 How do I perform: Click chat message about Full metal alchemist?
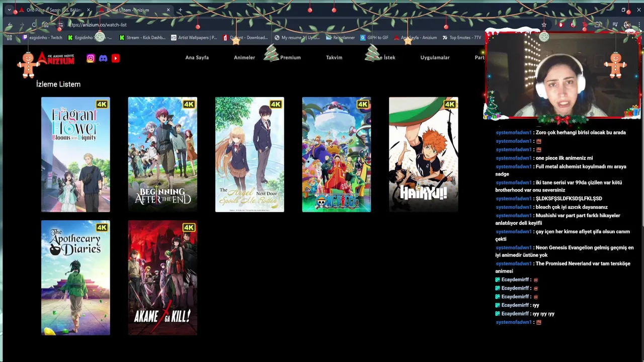(560, 170)
